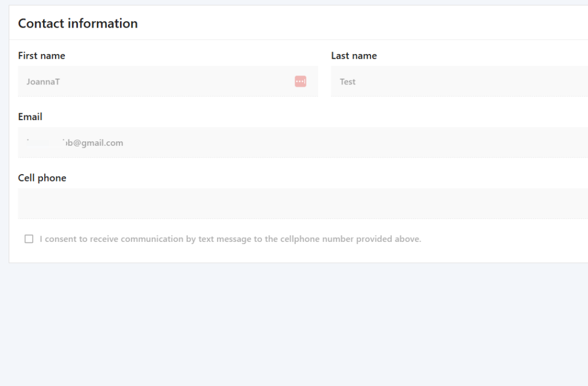
Task: Click the "Last name" field label
Action: pos(354,56)
